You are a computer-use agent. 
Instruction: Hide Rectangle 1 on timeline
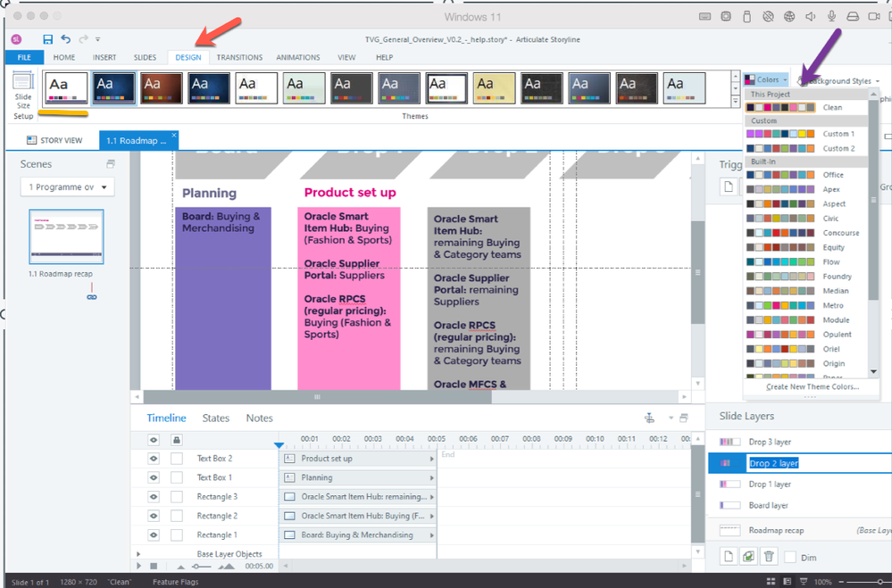pos(154,535)
